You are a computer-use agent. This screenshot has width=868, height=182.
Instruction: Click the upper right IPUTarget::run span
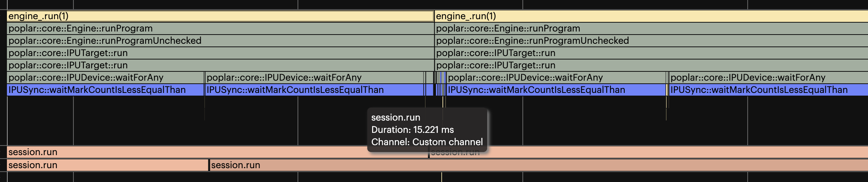(651, 53)
